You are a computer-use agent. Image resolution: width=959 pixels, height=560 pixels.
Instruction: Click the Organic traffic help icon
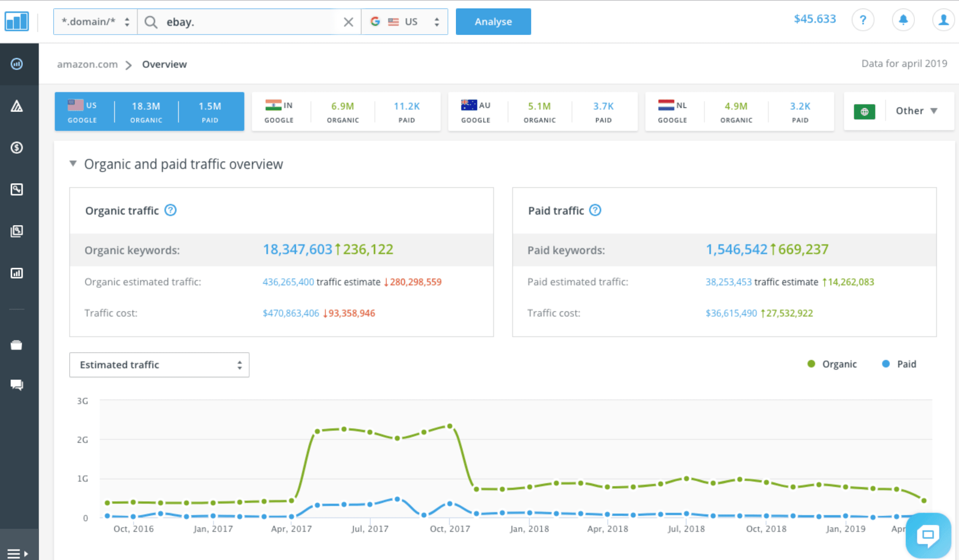[x=170, y=210]
